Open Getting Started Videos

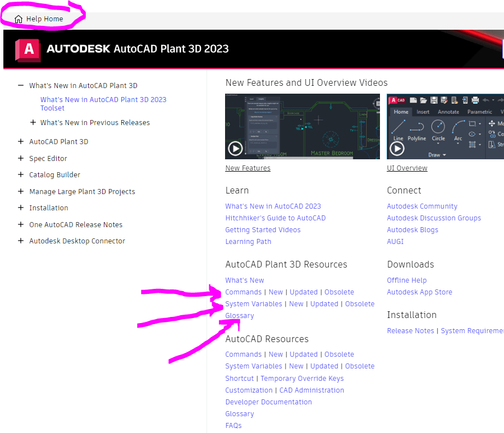tap(263, 230)
